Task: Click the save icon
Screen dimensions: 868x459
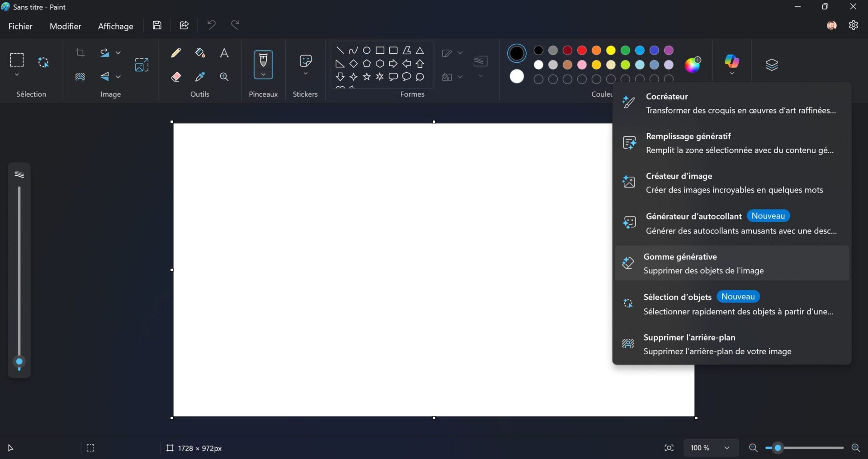Action: coord(157,25)
